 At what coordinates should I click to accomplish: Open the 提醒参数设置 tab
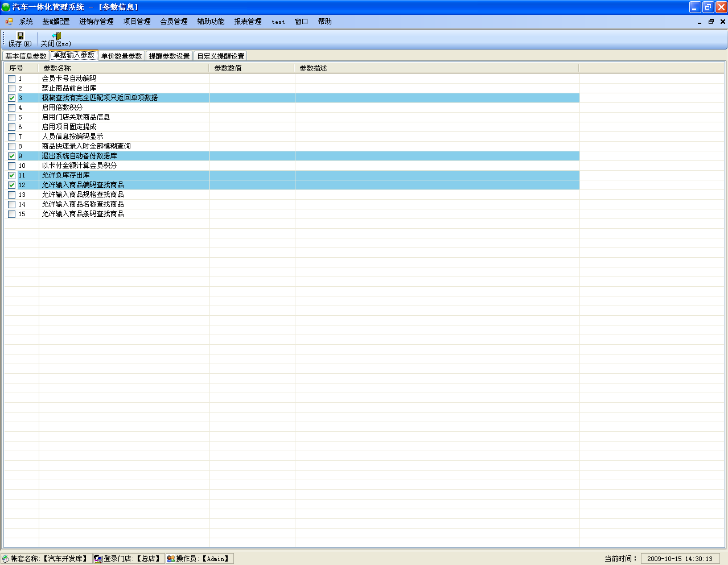[170, 56]
